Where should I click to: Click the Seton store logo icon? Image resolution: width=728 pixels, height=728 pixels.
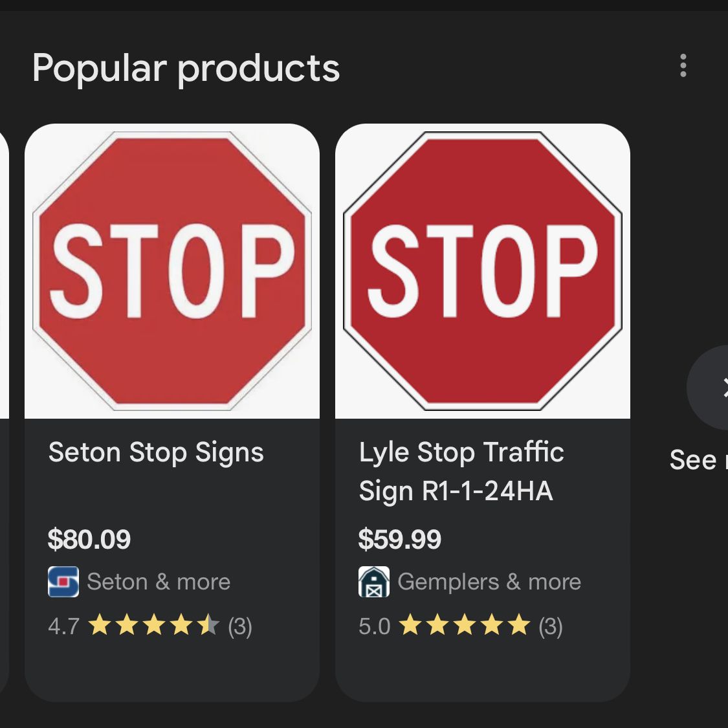click(x=63, y=581)
